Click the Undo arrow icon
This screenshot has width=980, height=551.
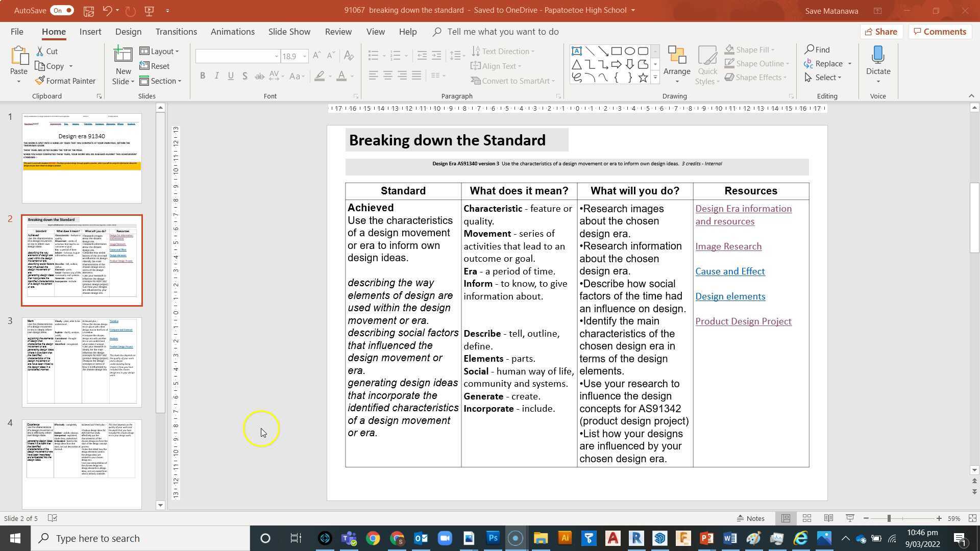[x=107, y=10]
